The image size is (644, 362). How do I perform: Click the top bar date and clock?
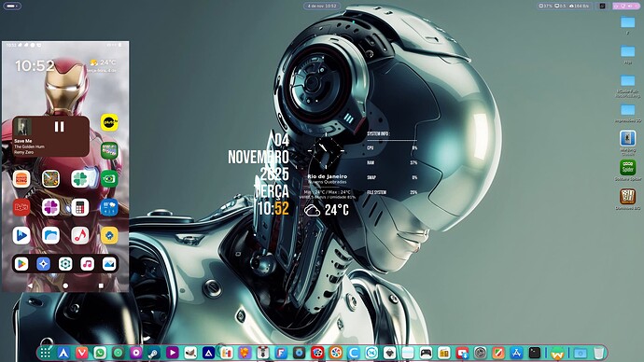click(322, 6)
